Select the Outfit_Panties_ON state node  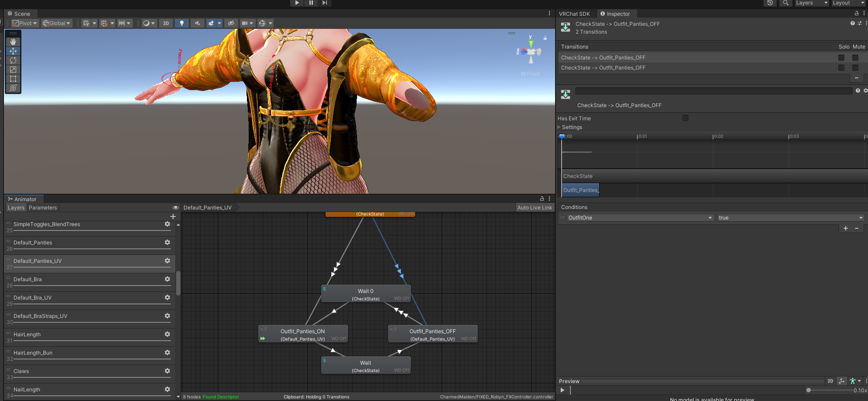coord(303,335)
